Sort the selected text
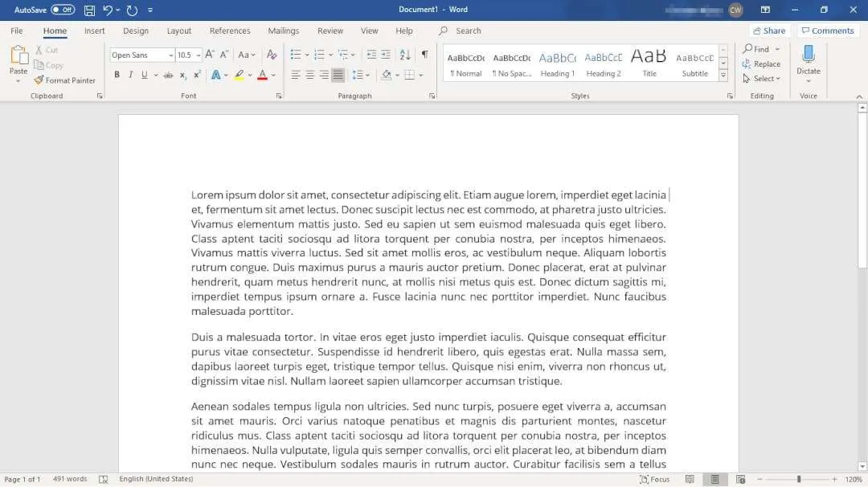Image resolution: width=868 pixels, height=487 pixels. click(x=404, y=54)
